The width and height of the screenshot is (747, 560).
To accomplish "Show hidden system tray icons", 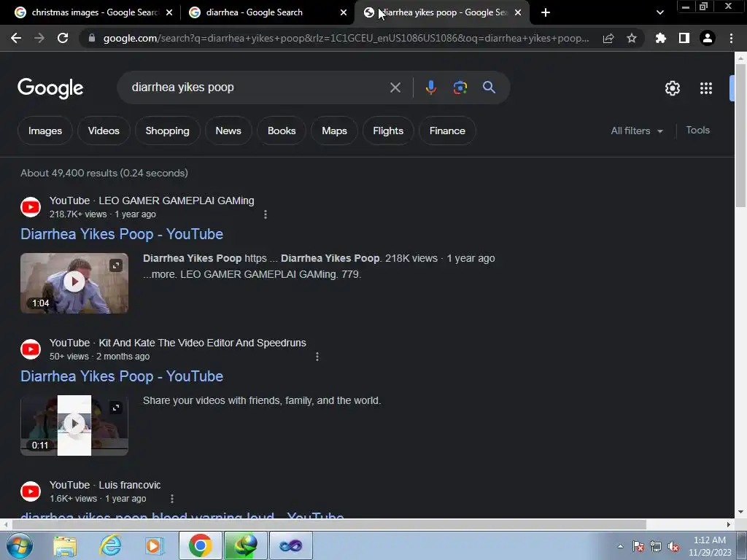I will coord(620,546).
